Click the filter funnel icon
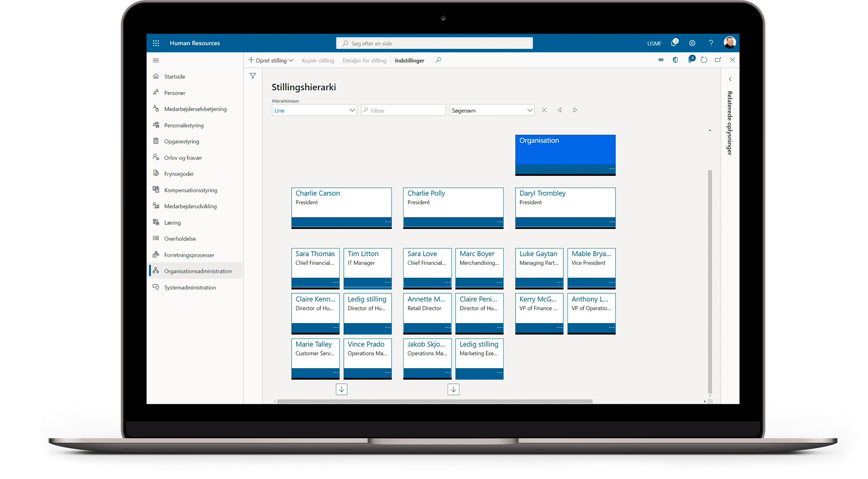The width and height of the screenshot is (868, 479). (253, 76)
